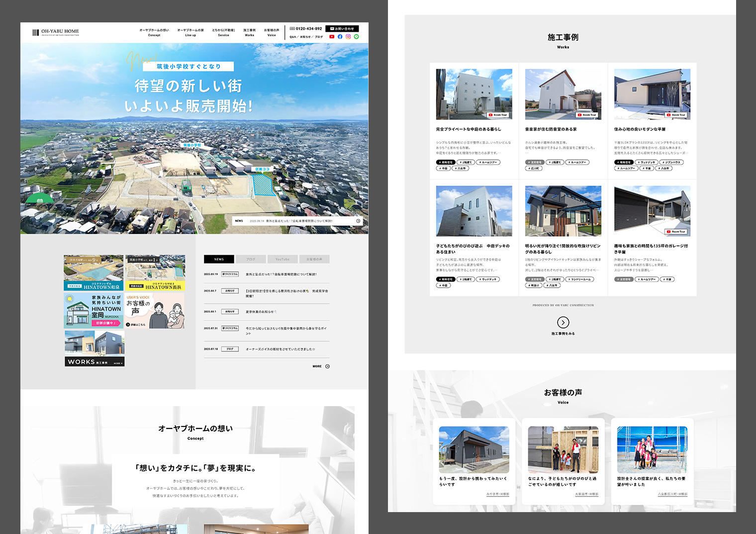Image resolution: width=756 pixels, height=534 pixels.
Task: Open the Instagram icon in the header
Action: 348,37
